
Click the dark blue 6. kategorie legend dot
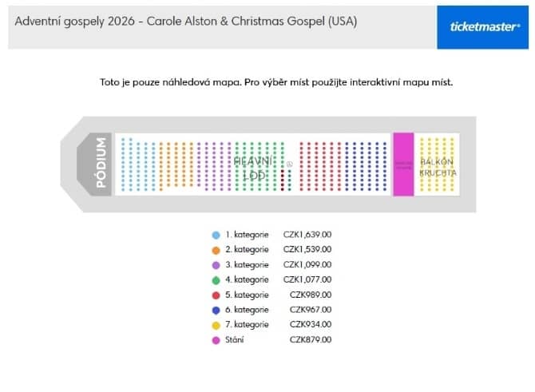tap(216, 310)
